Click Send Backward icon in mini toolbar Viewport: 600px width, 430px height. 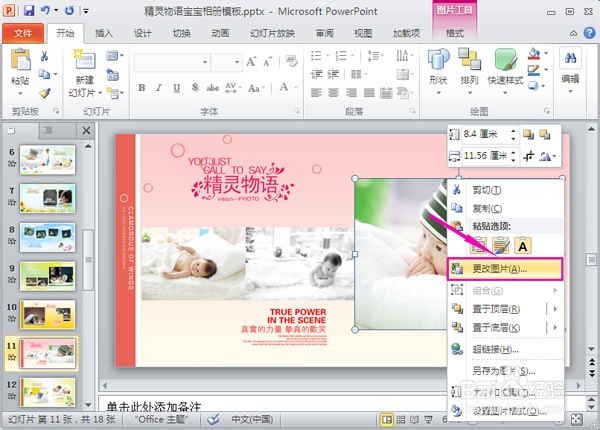[545, 134]
